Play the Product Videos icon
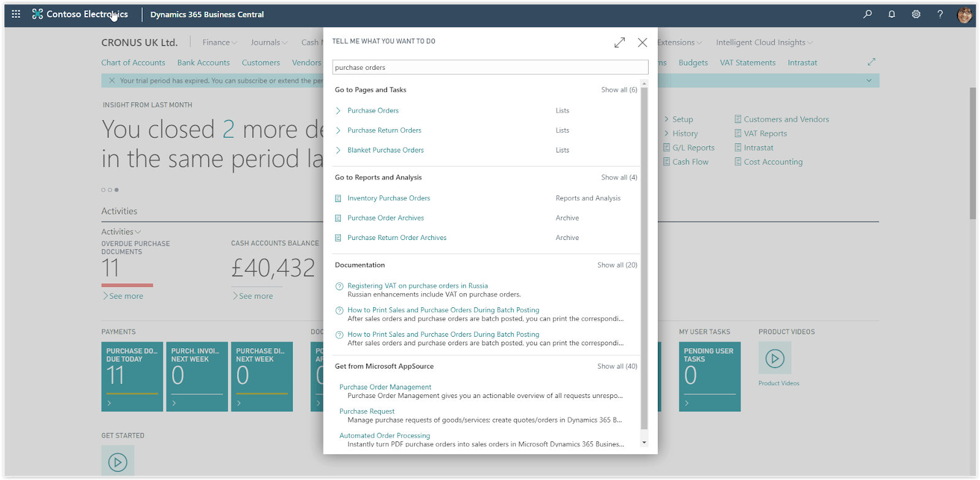This screenshot has height=480, width=980. click(x=775, y=358)
